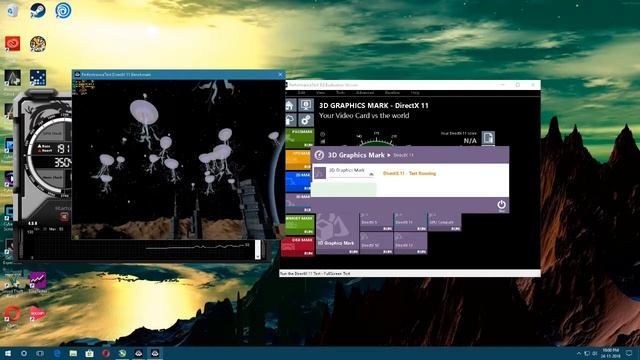This screenshot has height=360, width=640.
Task: Select the green Memory Mark tile
Action: click(x=299, y=225)
